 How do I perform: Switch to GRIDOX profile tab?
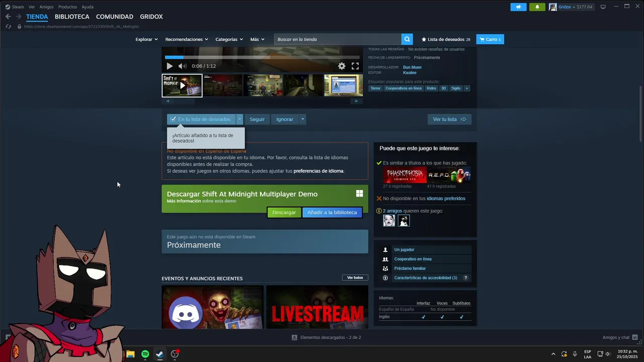point(151,17)
